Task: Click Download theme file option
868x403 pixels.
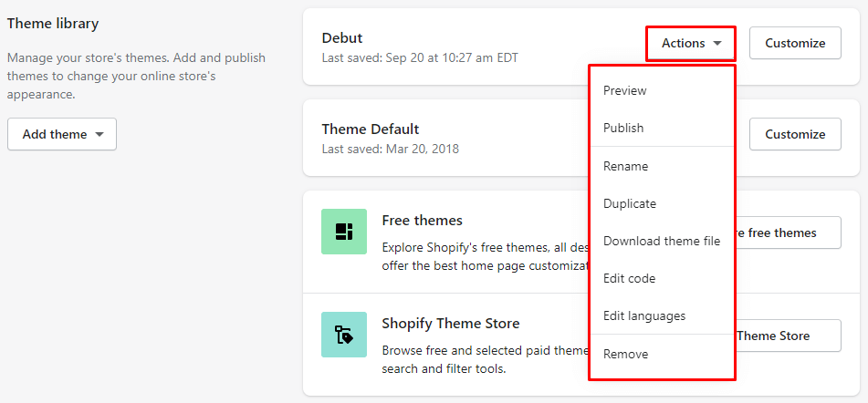Action: 662,241
